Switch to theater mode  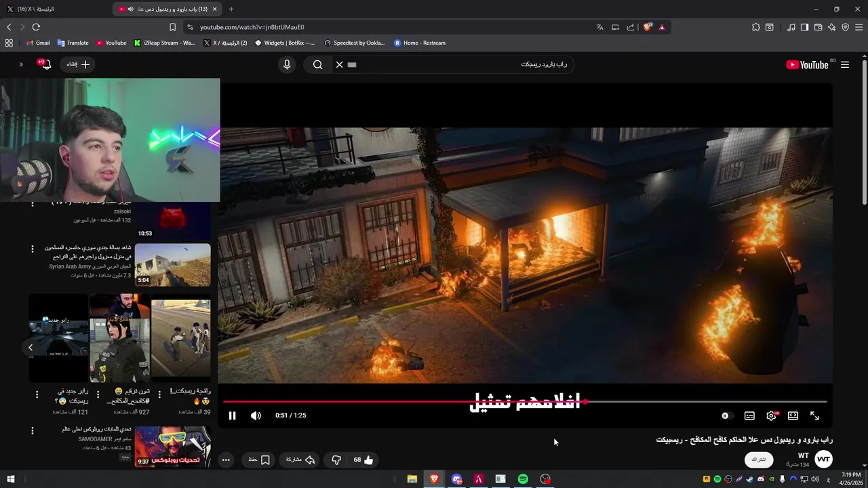(x=793, y=415)
